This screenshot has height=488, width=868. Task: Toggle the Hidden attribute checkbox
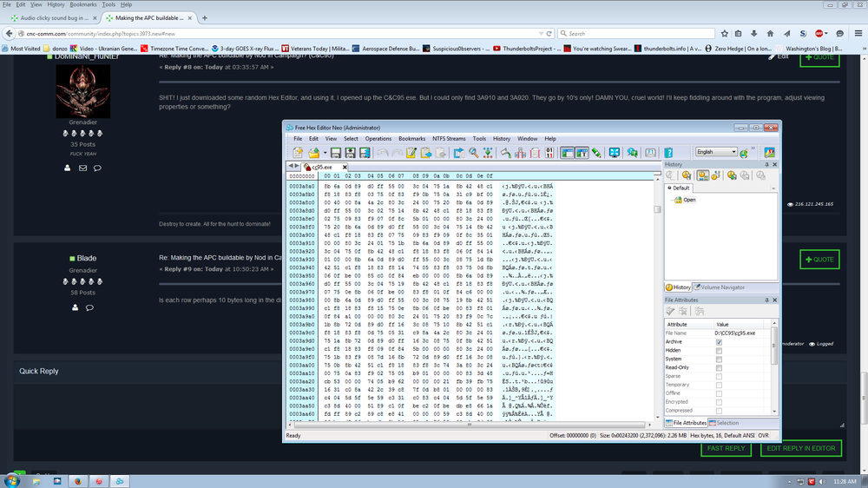[x=719, y=351]
